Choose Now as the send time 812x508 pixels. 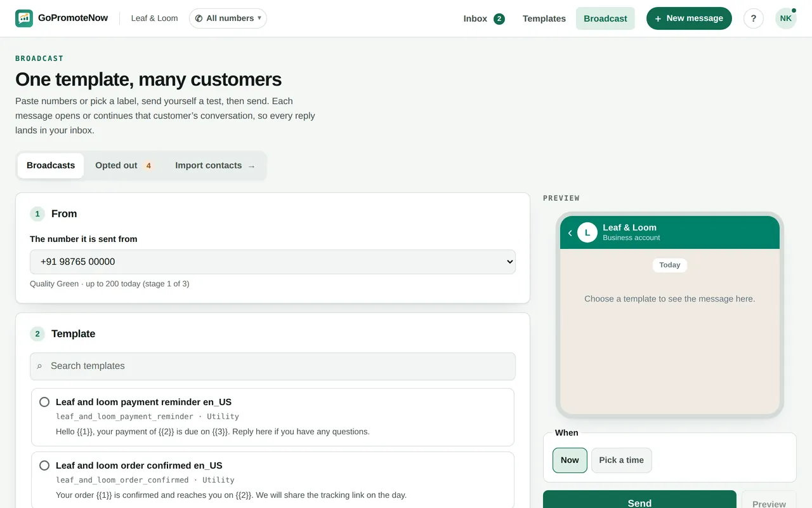click(570, 460)
